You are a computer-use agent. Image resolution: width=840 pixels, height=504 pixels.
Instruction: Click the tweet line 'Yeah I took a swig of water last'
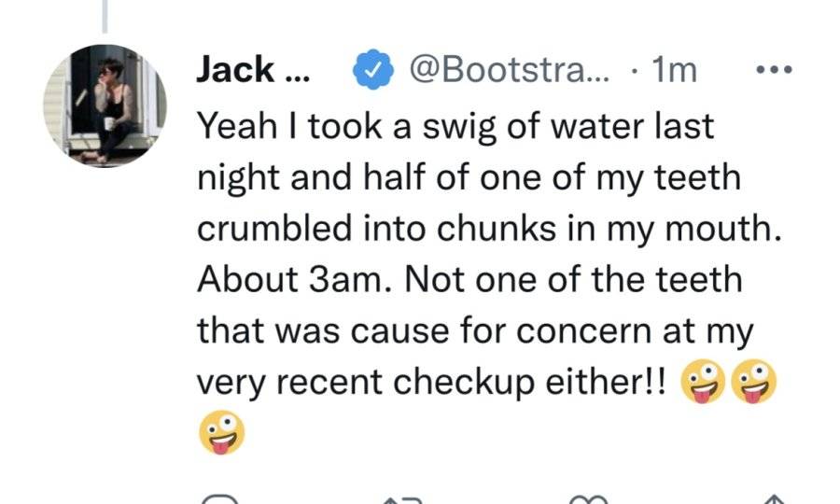pos(455,127)
